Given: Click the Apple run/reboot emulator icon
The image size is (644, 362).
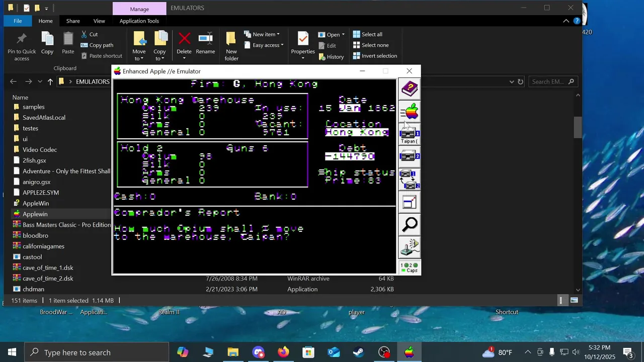Looking at the screenshot, I should pyautogui.click(x=410, y=112).
